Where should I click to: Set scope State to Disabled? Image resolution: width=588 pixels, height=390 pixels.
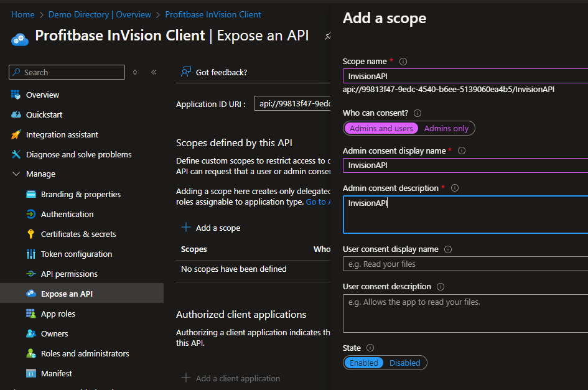pyautogui.click(x=404, y=363)
